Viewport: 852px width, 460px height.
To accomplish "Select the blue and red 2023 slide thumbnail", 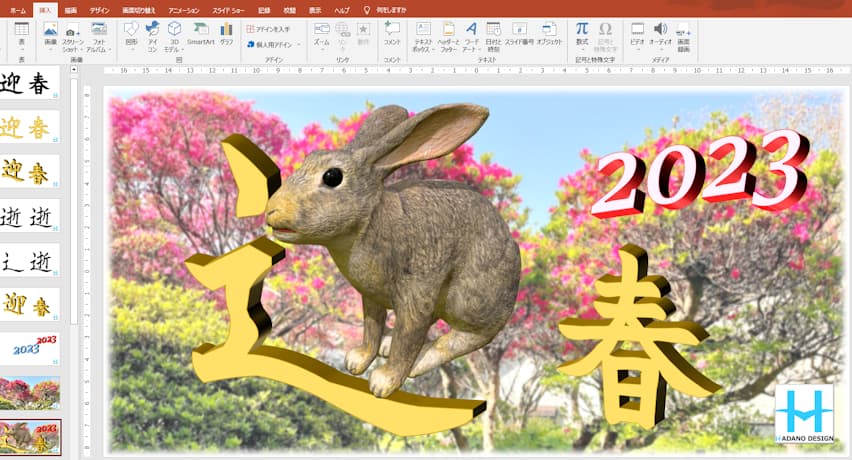I will [x=29, y=348].
